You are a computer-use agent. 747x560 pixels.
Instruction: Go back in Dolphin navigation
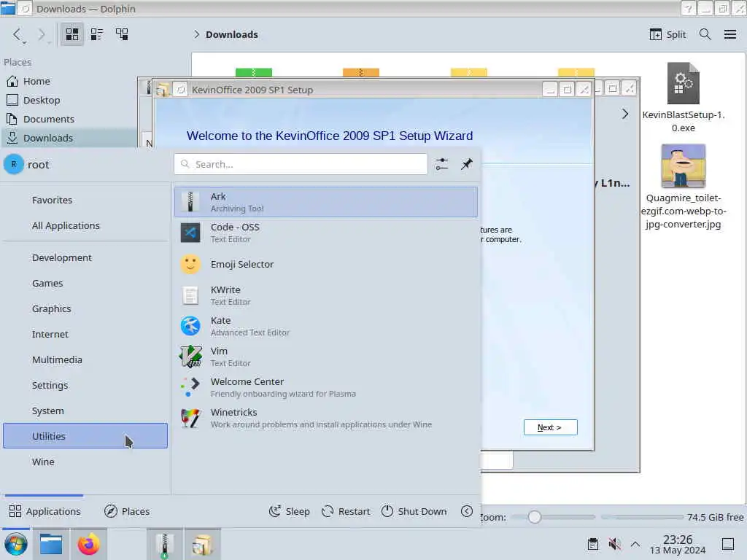[x=17, y=34]
